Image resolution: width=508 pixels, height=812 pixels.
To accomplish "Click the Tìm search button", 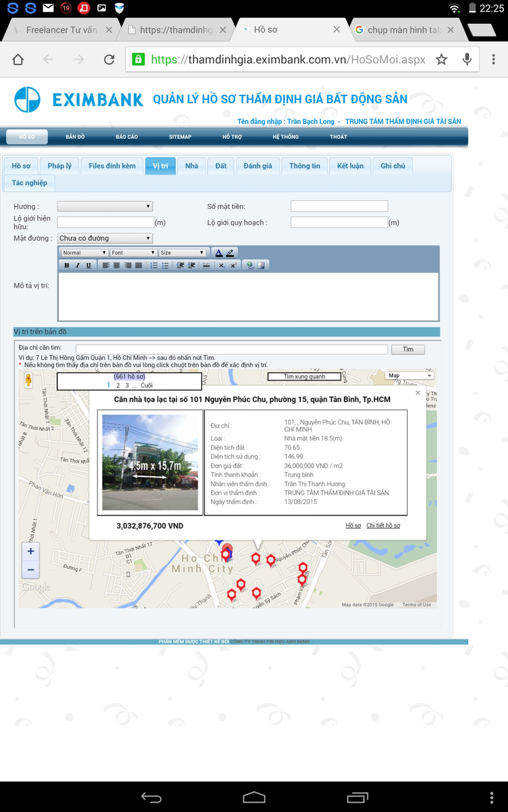I will pos(408,350).
